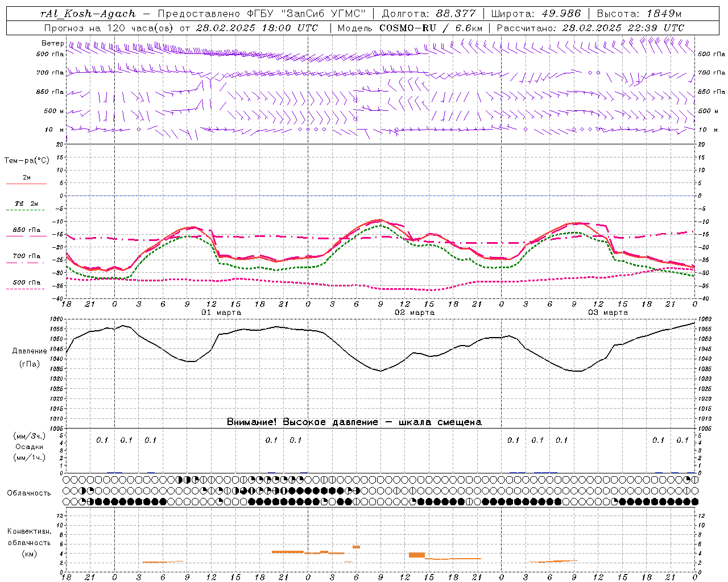Click the Давление pressure axis title
Image resolution: width=728 pixels, height=582 pixels.
[x=30, y=351]
